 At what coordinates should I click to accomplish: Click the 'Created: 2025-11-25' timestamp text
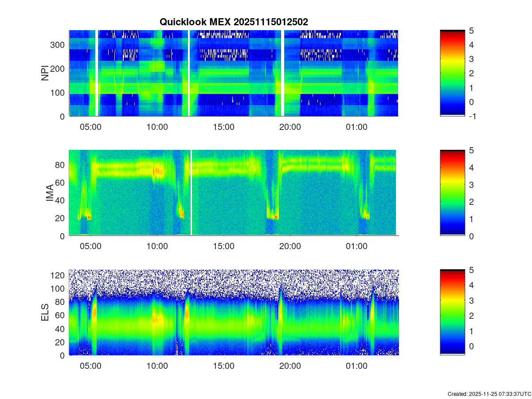[x=489, y=394]
